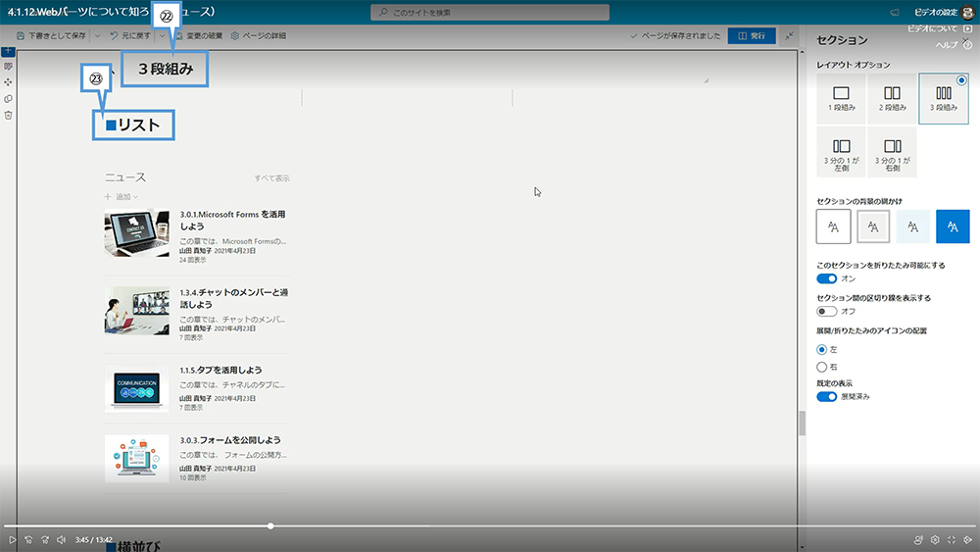Select 3段組み three column layout
The height and width of the screenshot is (552, 980).
[943, 98]
